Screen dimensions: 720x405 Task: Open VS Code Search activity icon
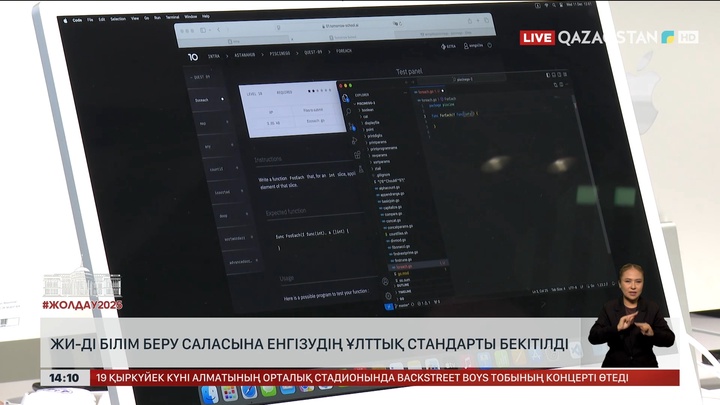point(349,112)
